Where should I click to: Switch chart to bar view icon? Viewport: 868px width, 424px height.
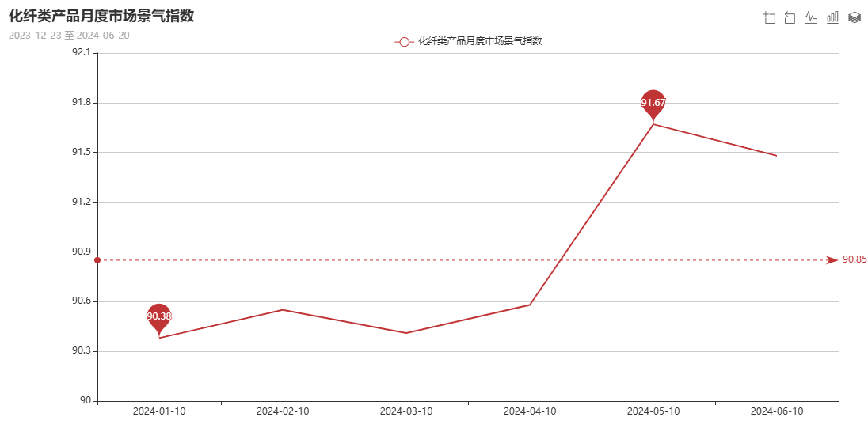[x=832, y=17]
